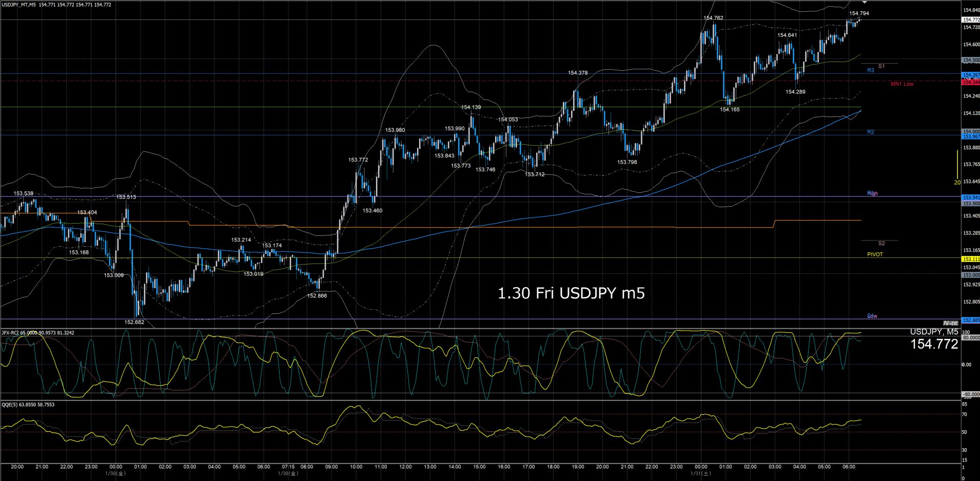Click the red MN1 Low label
Screen dimensions: 980x481
901,84
